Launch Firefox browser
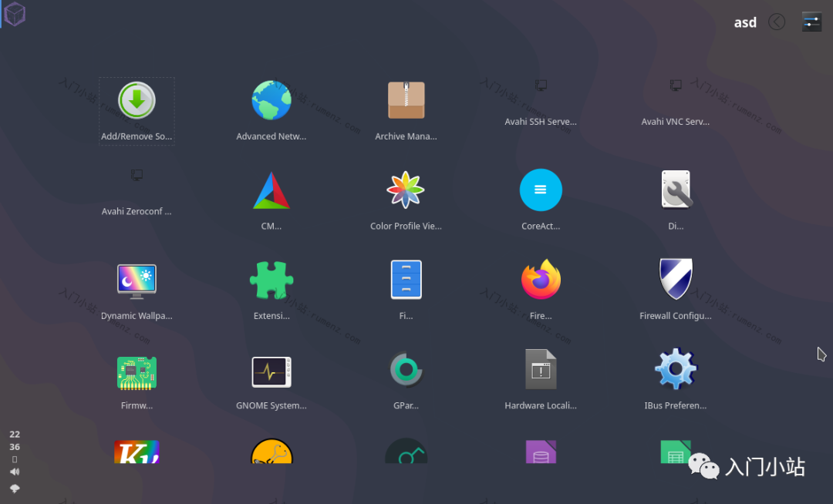Image resolution: width=833 pixels, height=504 pixels. [541, 280]
